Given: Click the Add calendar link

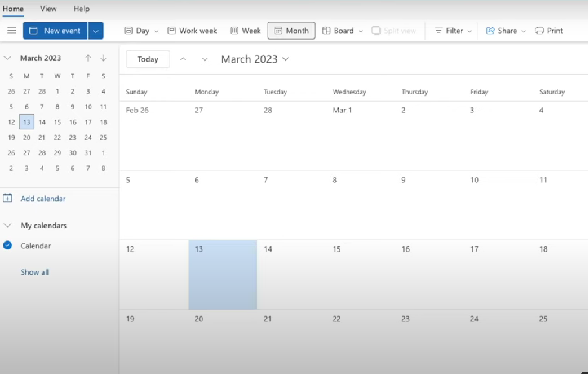Looking at the screenshot, I should click(x=43, y=199).
